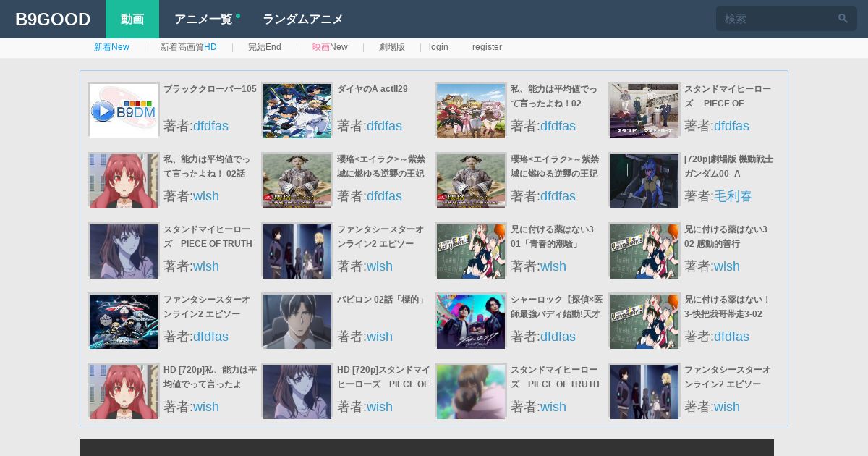Open title HD [720p]スタンドマイヒーローズ PIECE OF
868x456 pixels.
[x=383, y=377]
